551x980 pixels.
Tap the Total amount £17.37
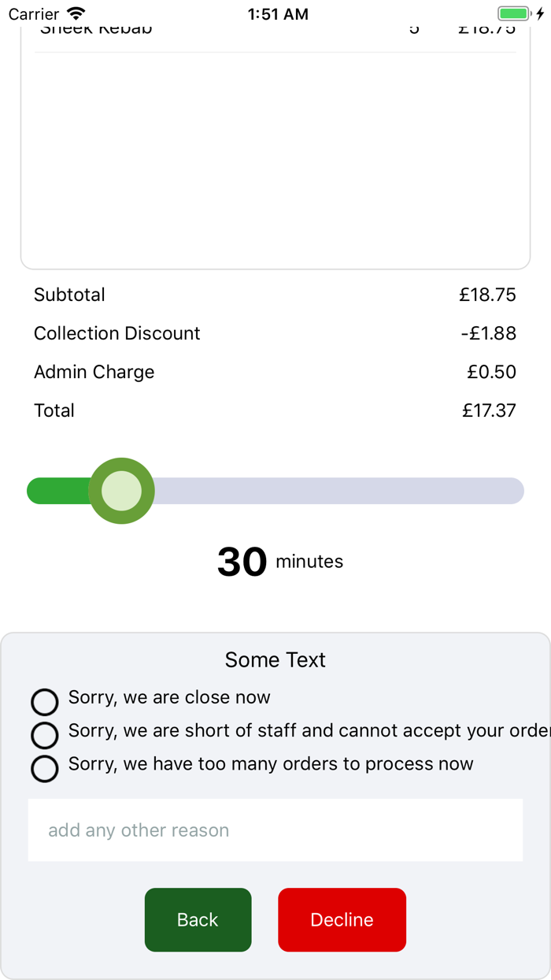489,410
